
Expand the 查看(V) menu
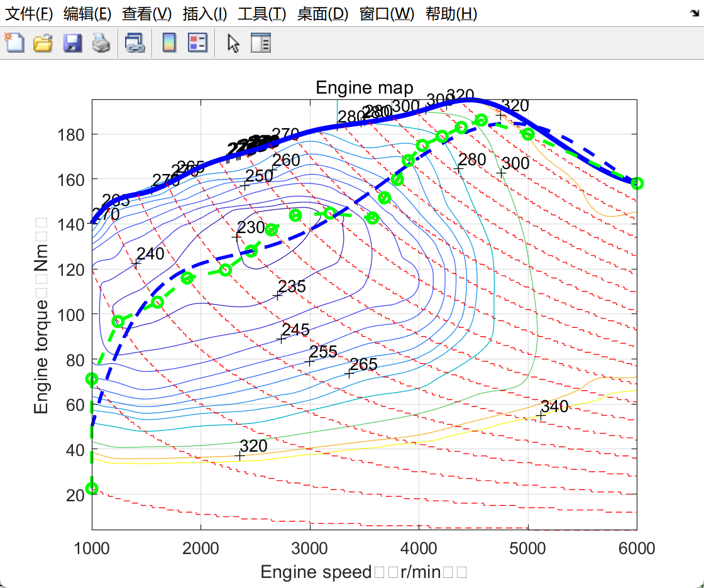(x=146, y=14)
